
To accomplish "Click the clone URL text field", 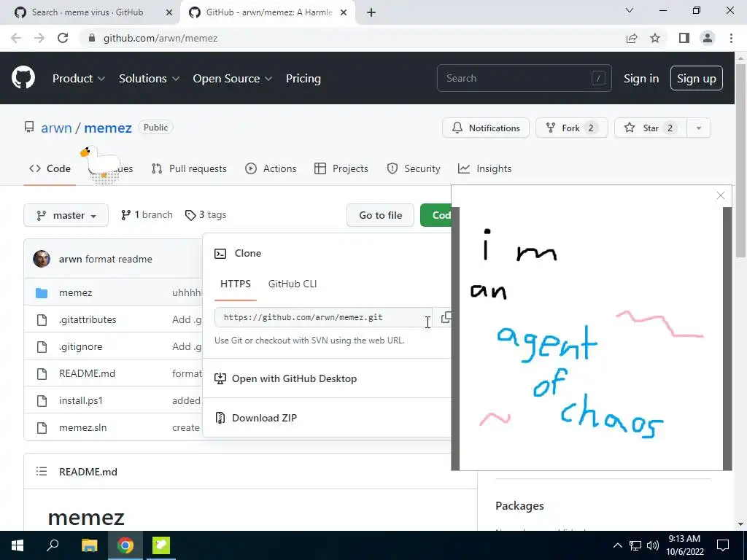I will coord(323,317).
